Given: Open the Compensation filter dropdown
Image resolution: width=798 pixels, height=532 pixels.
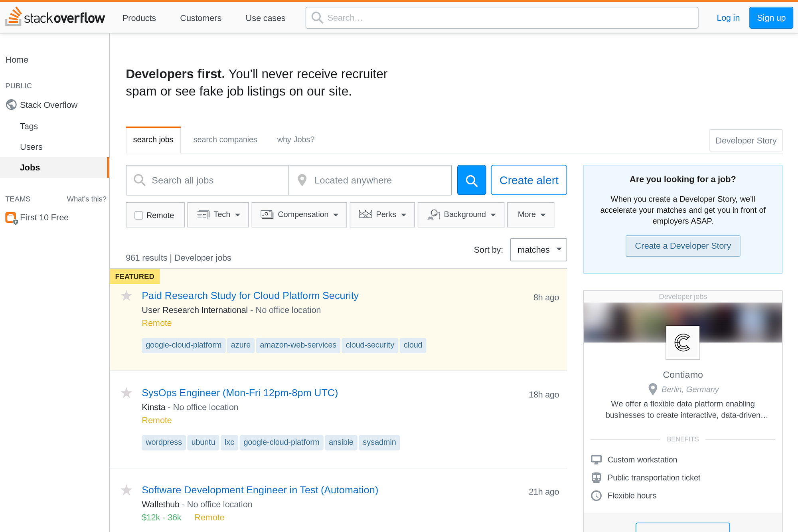Looking at the screenshot, I should coord(299,215).
